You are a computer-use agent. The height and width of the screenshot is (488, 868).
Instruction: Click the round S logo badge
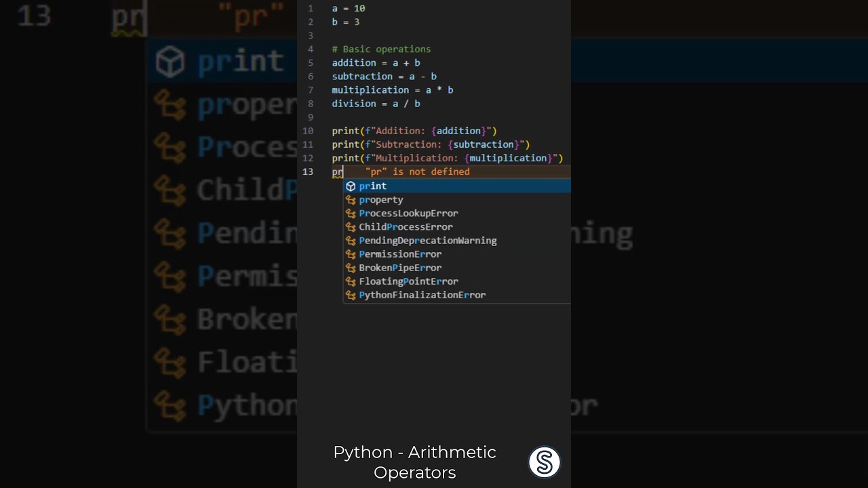point(545,462)
